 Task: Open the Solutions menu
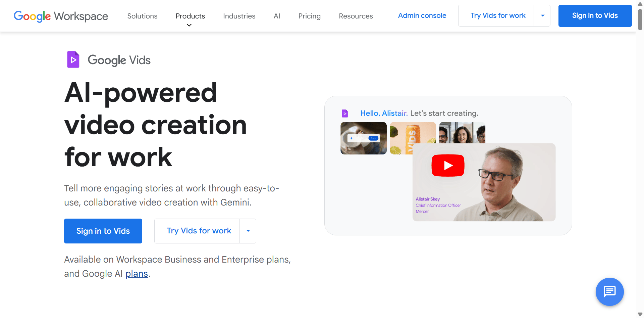point(142,16)
